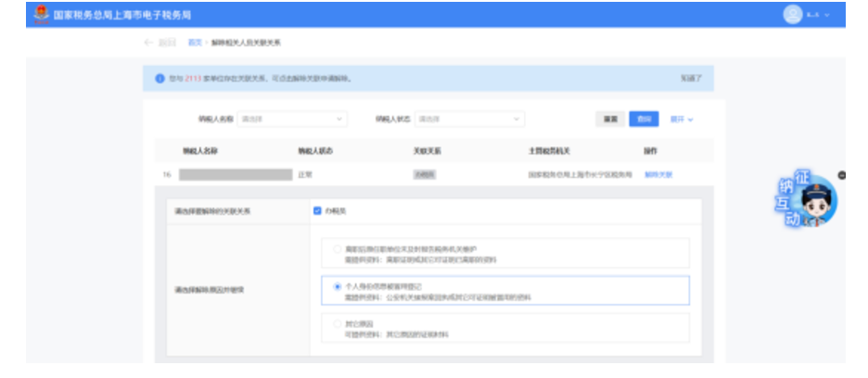Open the 征纳互动 assistant mascot

[x=814, y=202]
